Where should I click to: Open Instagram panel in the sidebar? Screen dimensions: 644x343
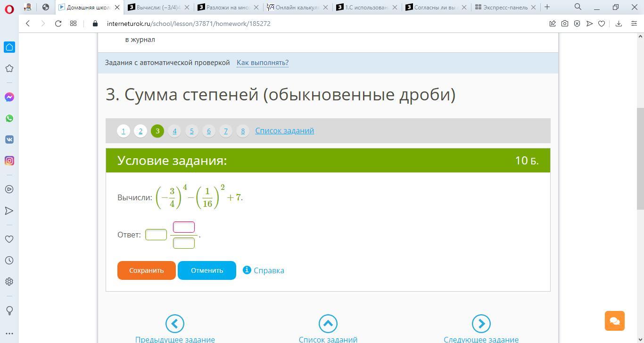[9, 161]
